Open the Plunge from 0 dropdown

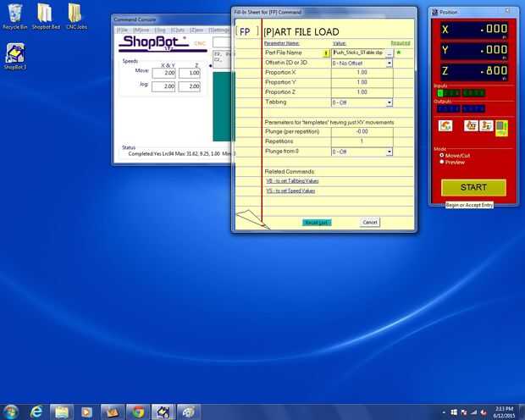(389, 152)
